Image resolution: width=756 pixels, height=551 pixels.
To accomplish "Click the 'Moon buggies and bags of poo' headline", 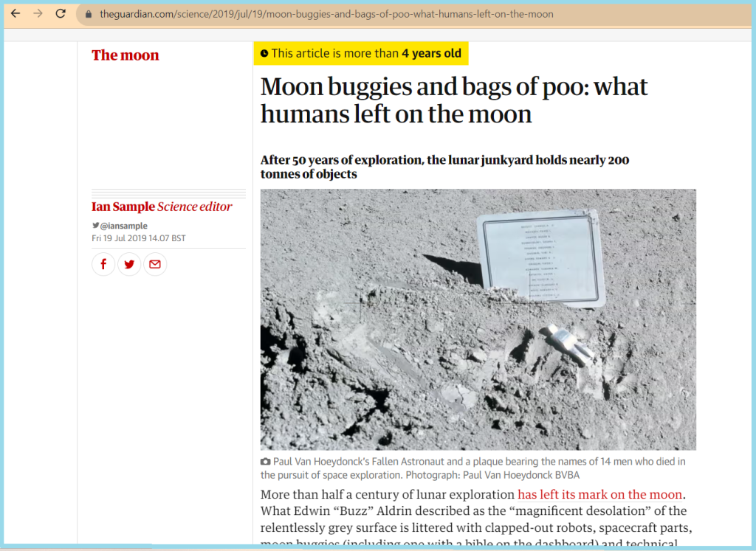I will (x=454, y=100).
